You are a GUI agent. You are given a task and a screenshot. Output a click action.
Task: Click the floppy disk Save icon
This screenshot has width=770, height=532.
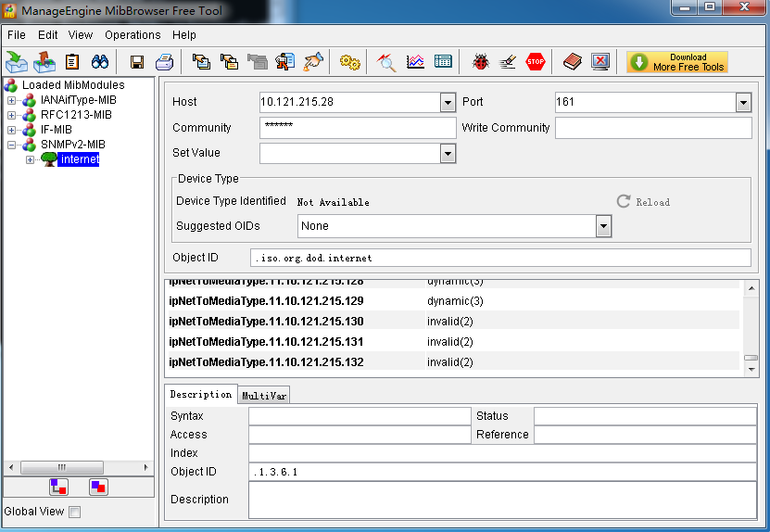click(x=136, y=62)
